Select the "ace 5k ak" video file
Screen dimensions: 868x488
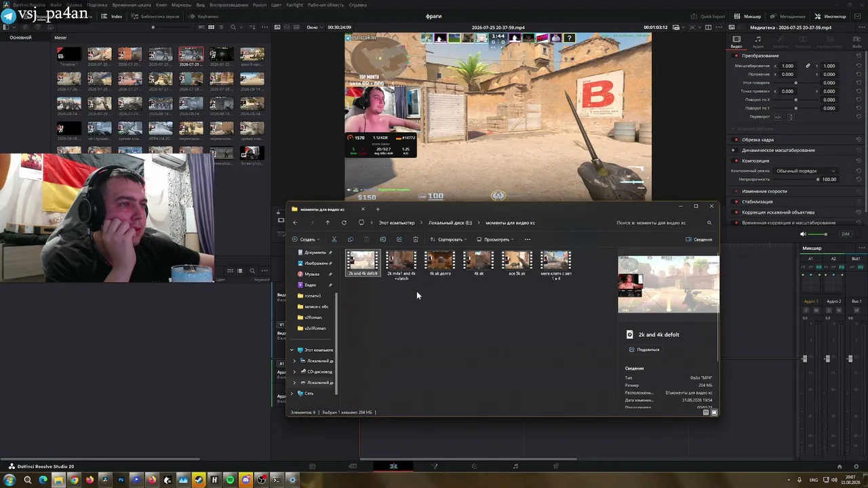click(x=517, y=264)
